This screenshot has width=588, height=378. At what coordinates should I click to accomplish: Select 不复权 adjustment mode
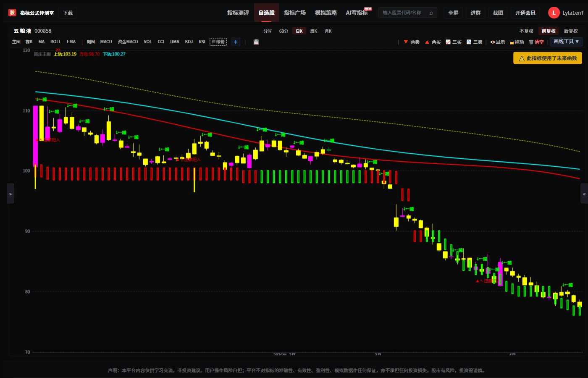(526, 31)
